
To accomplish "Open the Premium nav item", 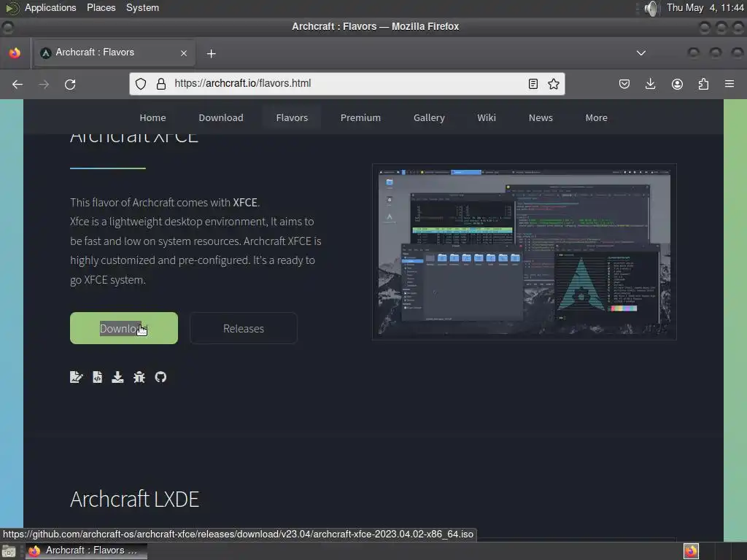I will [360, 117].
